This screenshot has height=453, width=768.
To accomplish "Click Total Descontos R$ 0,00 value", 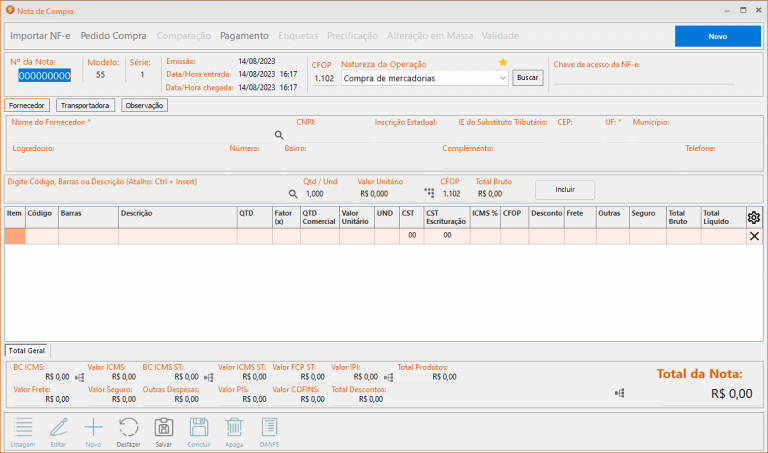I will pyautogui.click(x=371, y=399).
